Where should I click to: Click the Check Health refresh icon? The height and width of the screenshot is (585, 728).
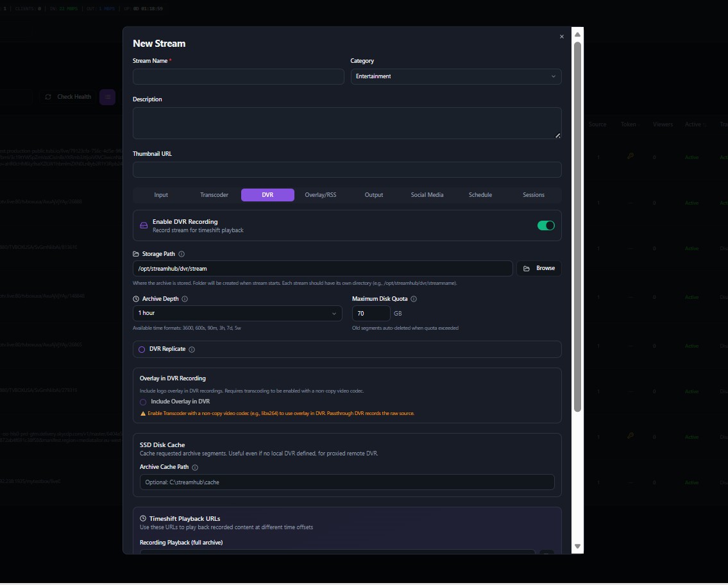[48, 97]
